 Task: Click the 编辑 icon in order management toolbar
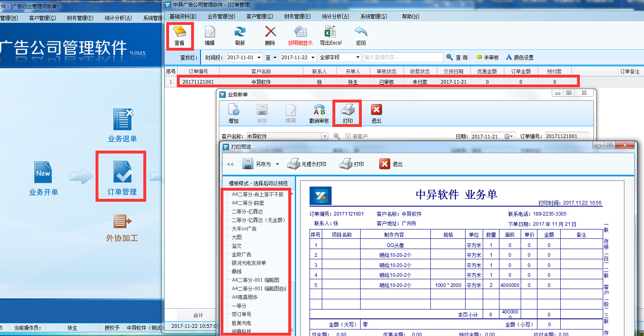[210, 32]
